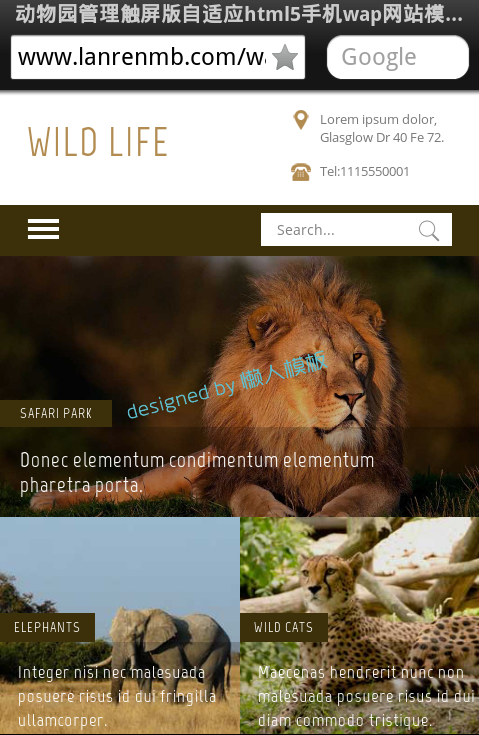Open the lion banner image
Viewport: 479px width, 735px height.
[240, 386]
